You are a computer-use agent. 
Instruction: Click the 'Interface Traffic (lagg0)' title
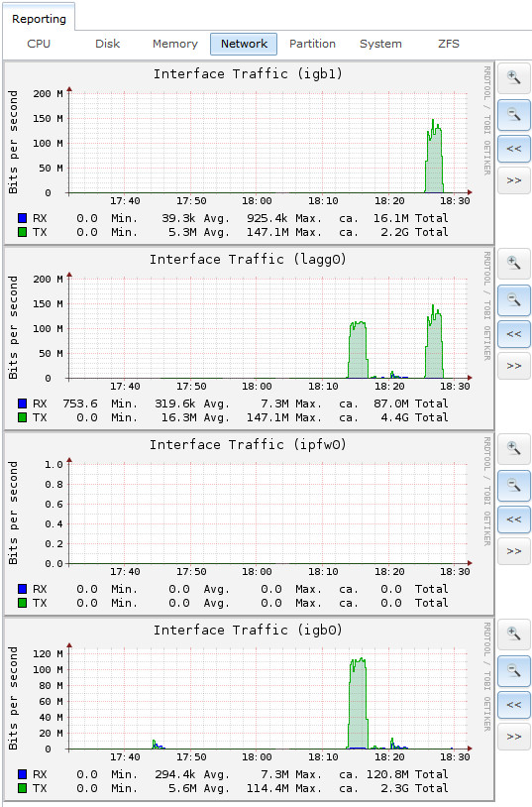[248, 260]
